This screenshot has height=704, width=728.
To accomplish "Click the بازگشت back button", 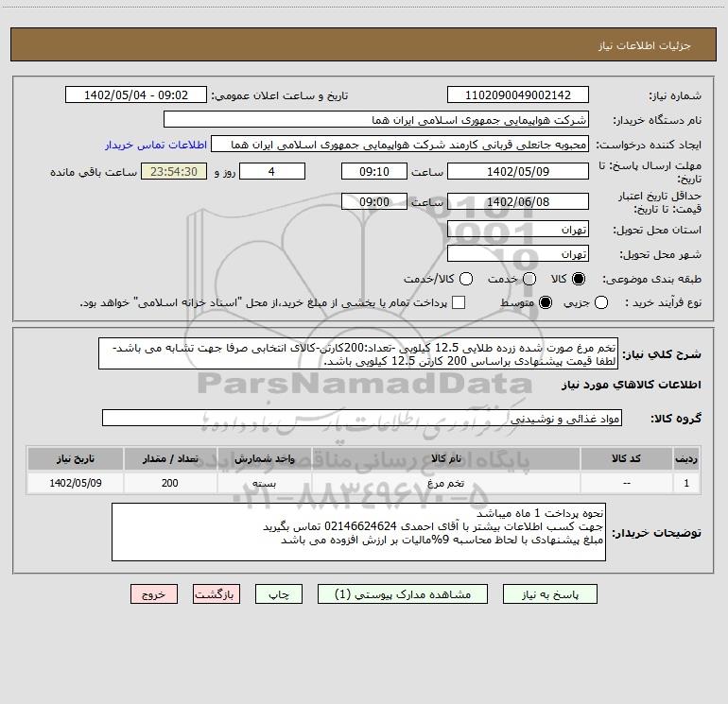I will click(x=217, y=594).
